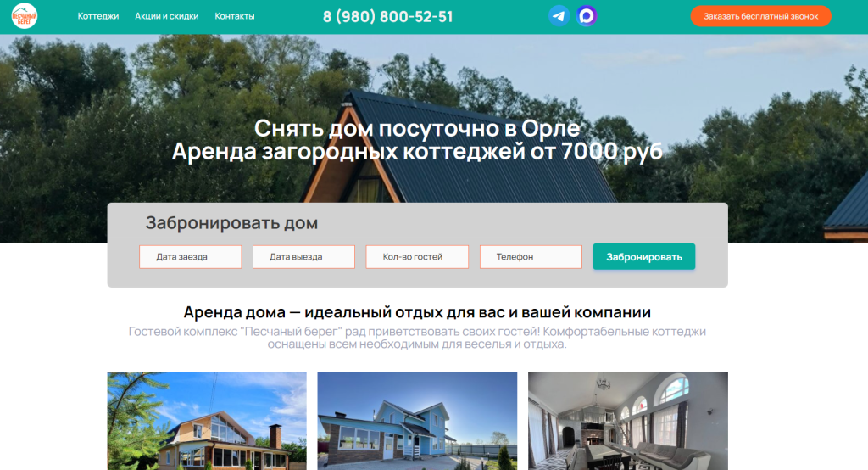Screen dimensions: 868x470
Task: Open the interior hall with arched windows photo
Action: pos(627,421)
